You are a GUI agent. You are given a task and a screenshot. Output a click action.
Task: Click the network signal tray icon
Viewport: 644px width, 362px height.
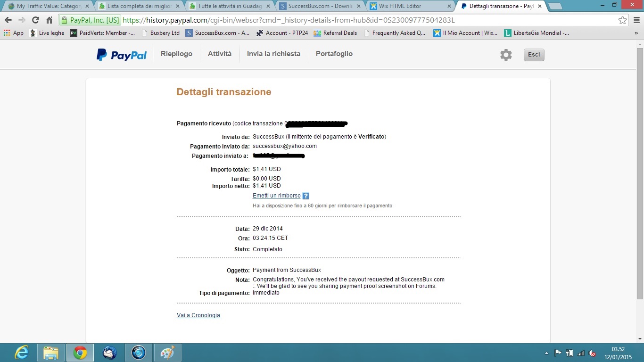pos(581,353)
